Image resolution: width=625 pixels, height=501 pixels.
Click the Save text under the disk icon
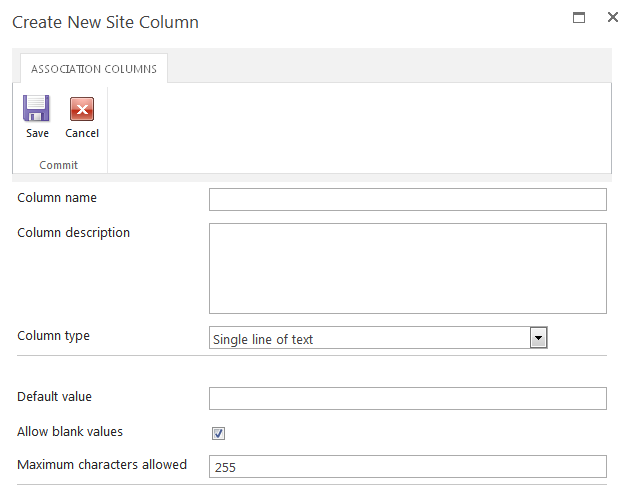click(x=37, y=134)
